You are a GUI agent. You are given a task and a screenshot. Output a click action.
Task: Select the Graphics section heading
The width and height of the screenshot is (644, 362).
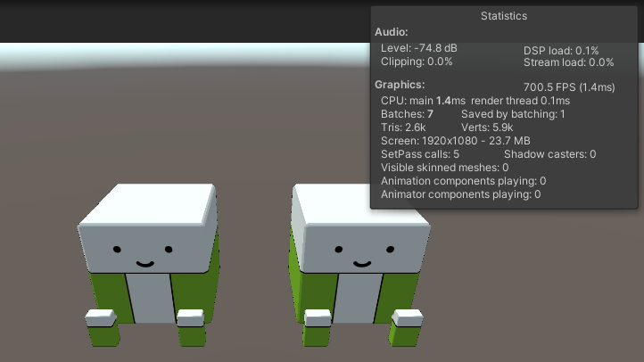click(400, 85)
